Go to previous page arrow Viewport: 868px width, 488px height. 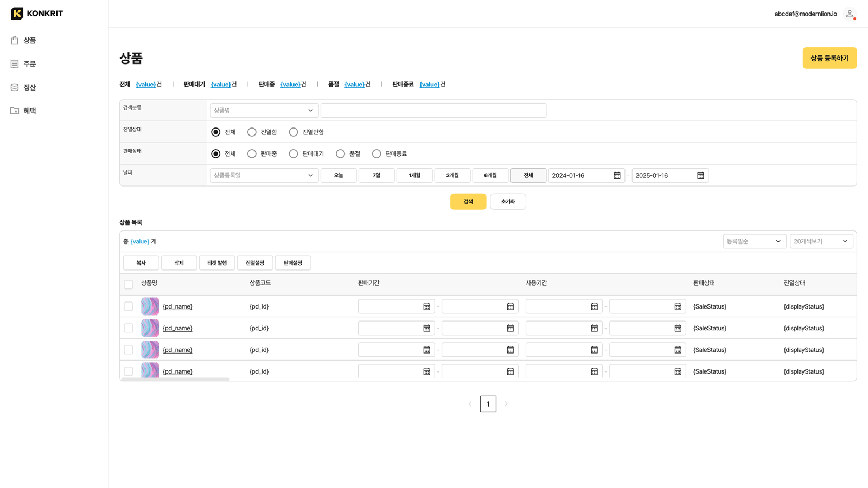pyautogui.click(x=470, y=404)
